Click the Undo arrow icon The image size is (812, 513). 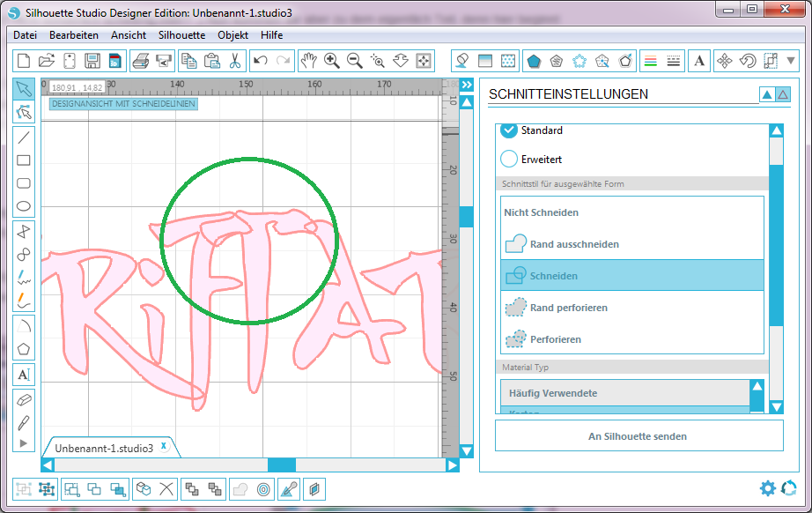pos(260,61)
